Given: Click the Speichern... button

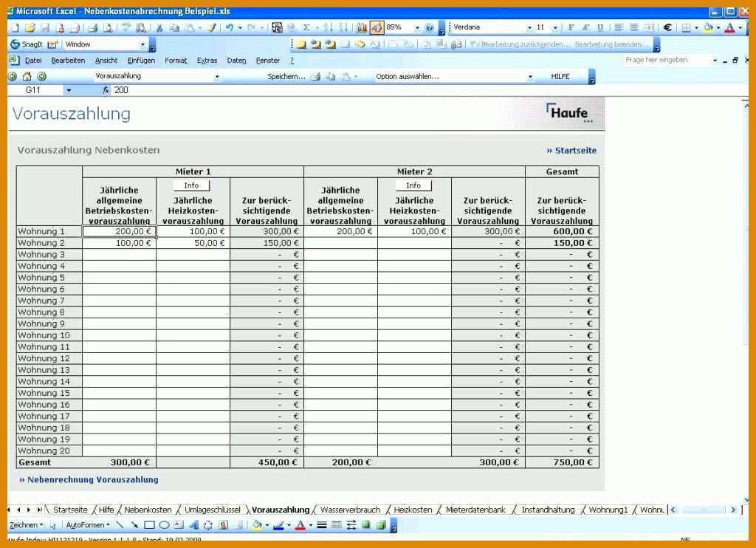Looking at the screenshot, I should pos(286,76).
